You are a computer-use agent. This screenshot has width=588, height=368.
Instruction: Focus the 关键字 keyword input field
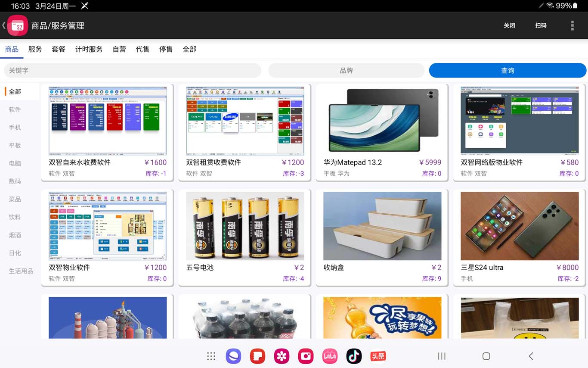pos(133,70)
